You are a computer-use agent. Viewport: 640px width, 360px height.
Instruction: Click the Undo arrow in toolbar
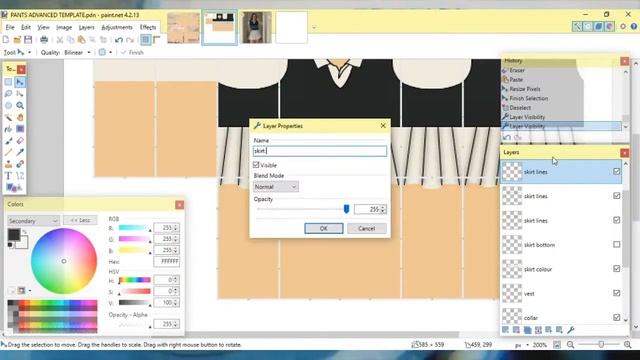click(x=119, y=40)
